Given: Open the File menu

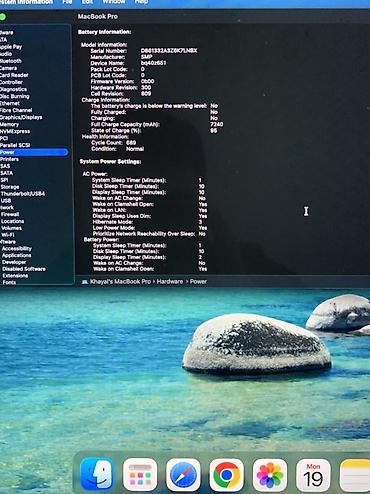Looking at the screenshot, I should tap(67, 2).
